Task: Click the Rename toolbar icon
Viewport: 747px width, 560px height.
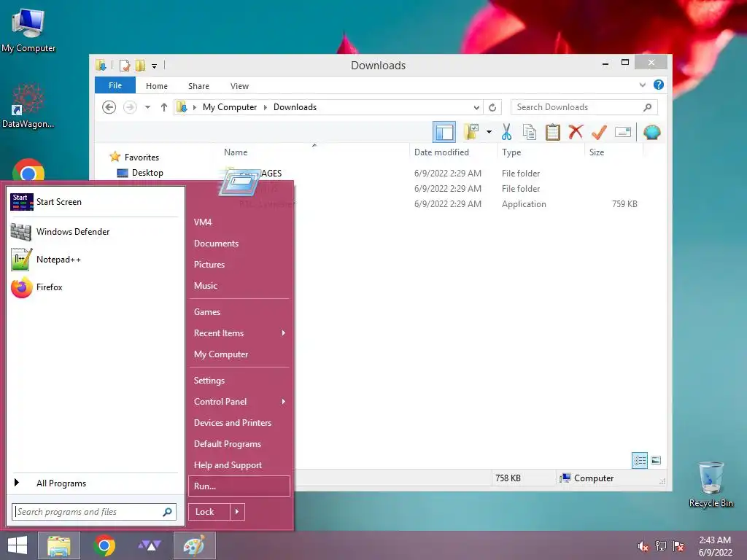Action: pos(623,132)
